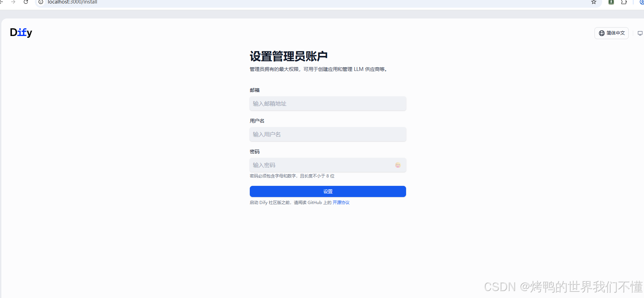644x298 pixels.
Task: Open the 开源协议 license link
Action: point(341,203)
